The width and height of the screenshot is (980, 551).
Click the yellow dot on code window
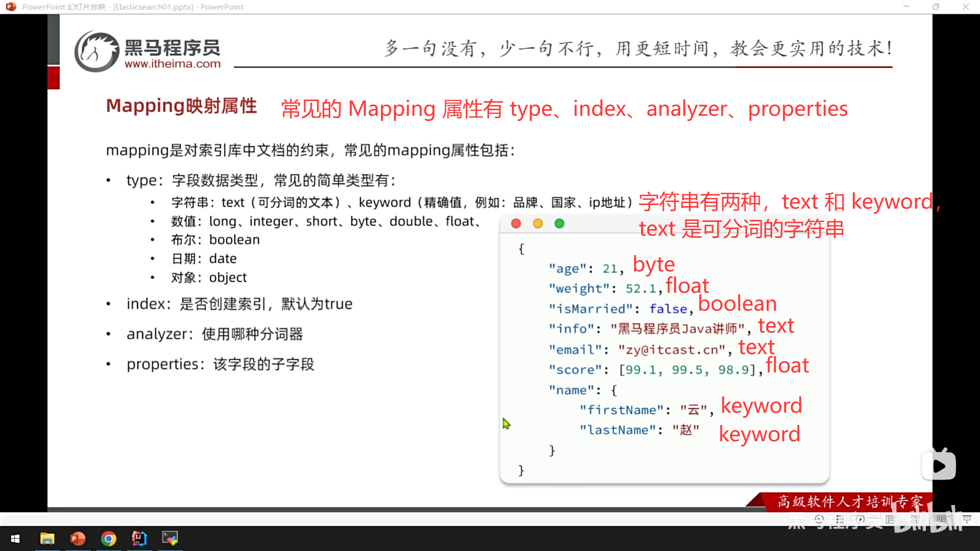tap(538, 223)
